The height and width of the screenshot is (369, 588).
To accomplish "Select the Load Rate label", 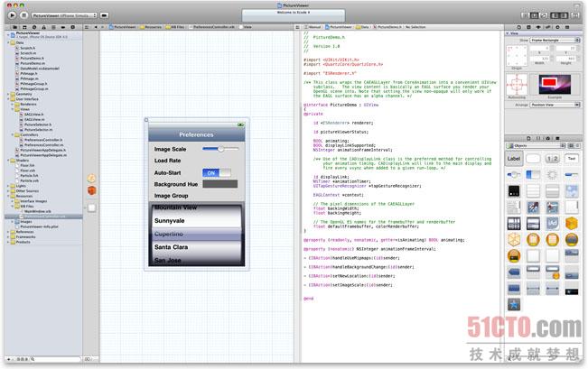I will (167, 161).
